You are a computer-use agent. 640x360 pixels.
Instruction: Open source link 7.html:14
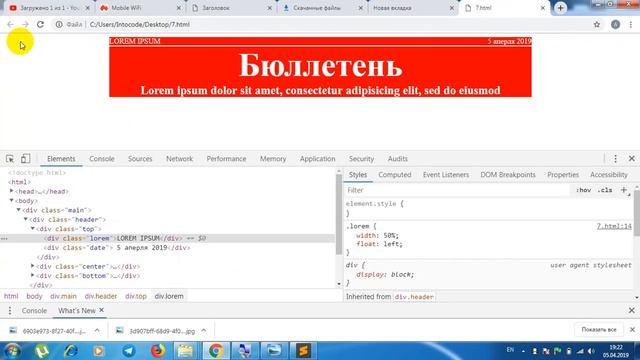click(614, 226)
